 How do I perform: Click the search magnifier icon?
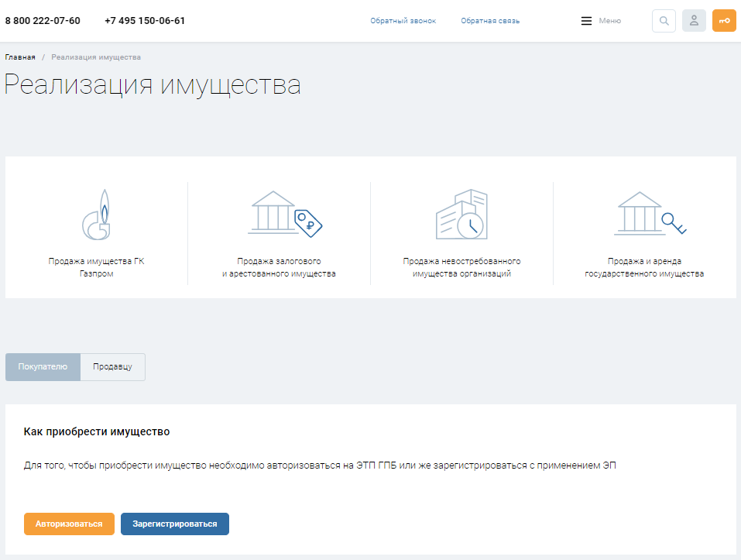click(664, 21)
